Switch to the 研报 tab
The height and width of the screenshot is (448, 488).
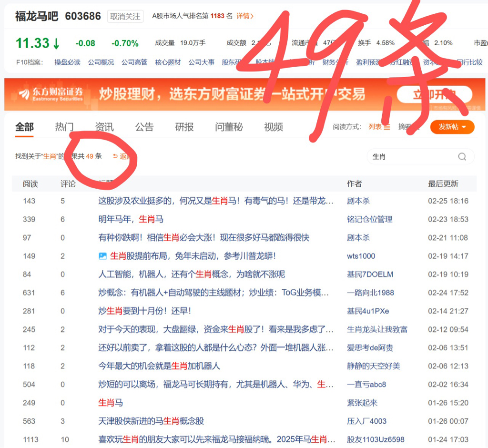pos(184,127)
